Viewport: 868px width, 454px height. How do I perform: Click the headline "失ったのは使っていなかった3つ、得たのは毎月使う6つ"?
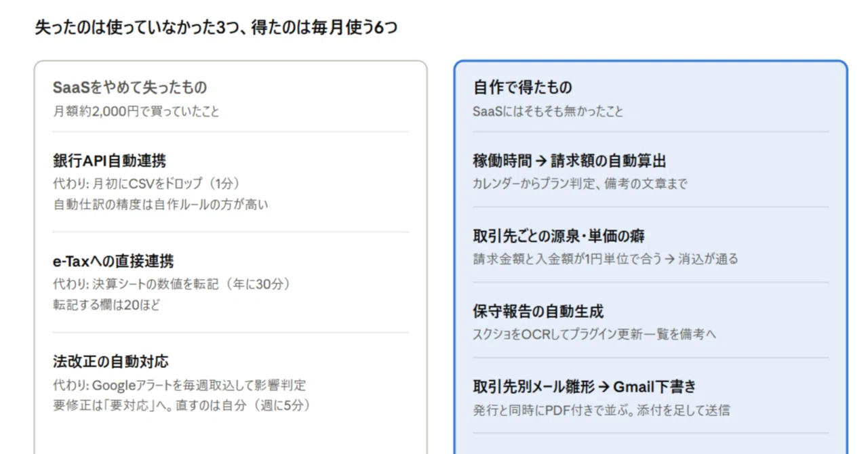[x=216, y=28]
